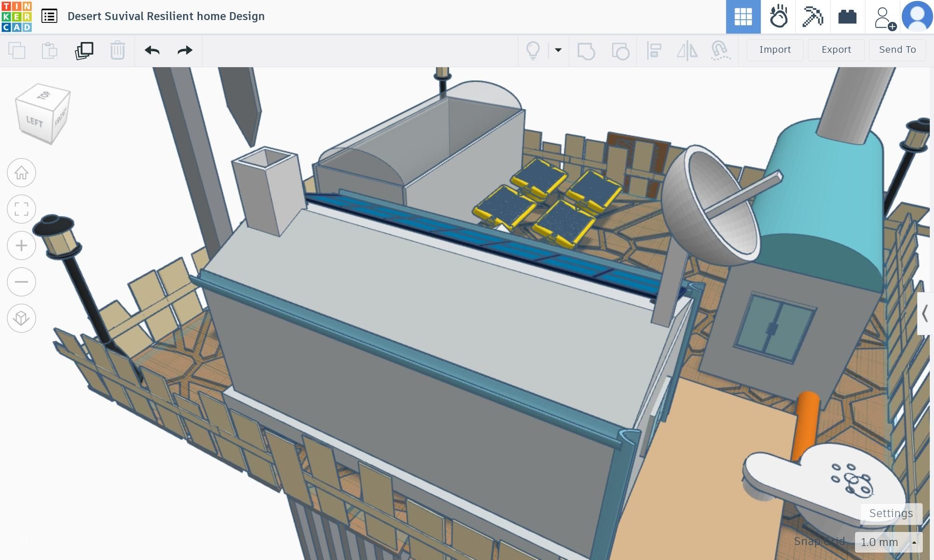Open the Blocks pickaxe mode
This screenshot has height=560, width=934.
(813, 17)
